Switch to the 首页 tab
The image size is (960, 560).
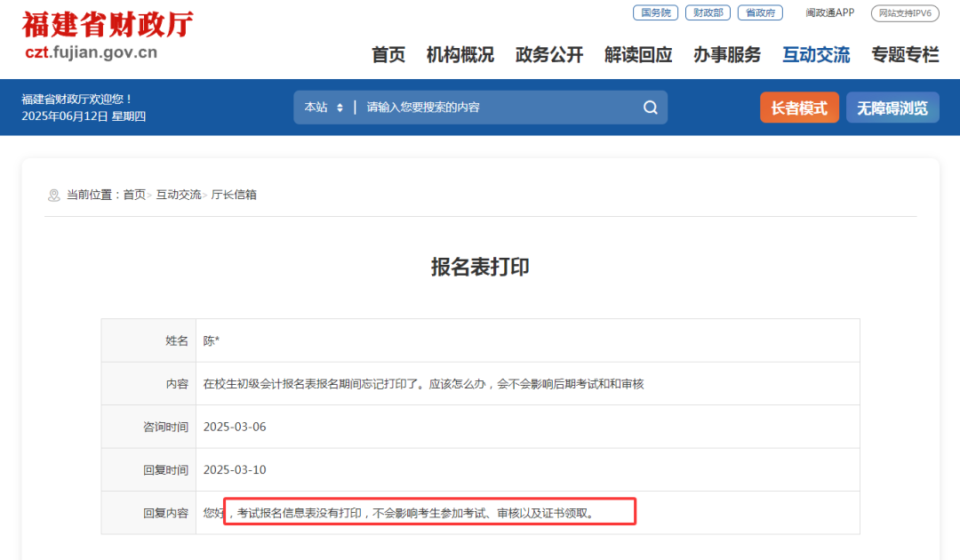click(390, 55)
